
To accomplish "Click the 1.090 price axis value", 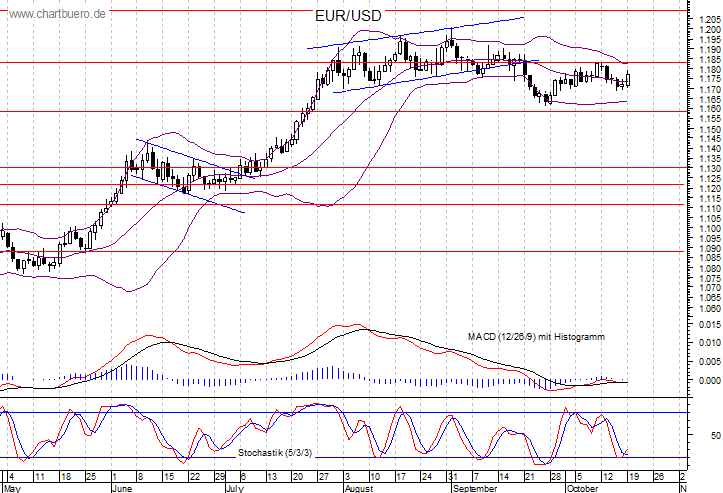I will pyautogui.click(x=710, y=249).
